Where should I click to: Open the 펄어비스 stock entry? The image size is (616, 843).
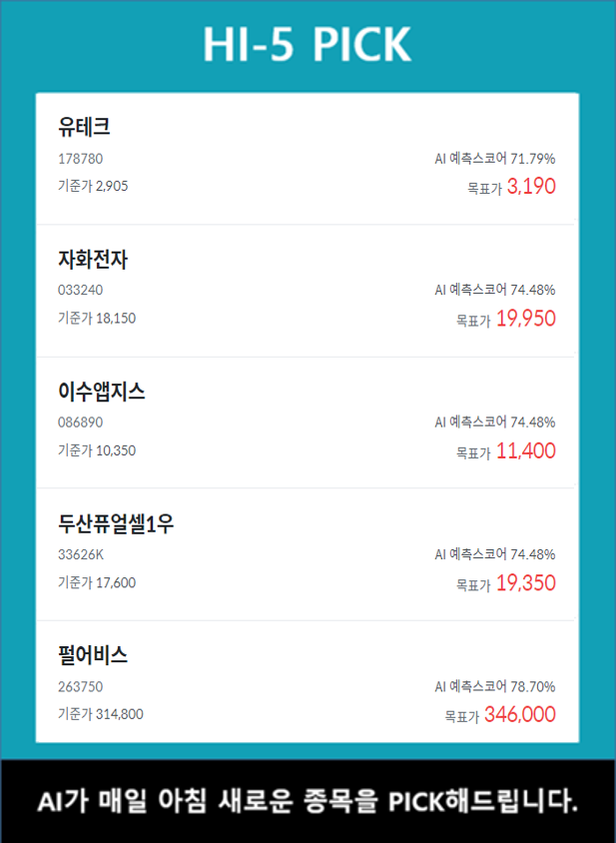[93, 655]
